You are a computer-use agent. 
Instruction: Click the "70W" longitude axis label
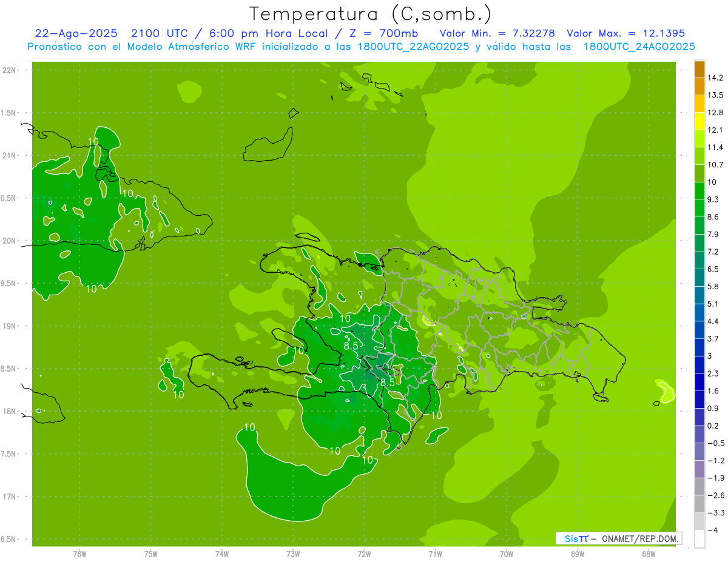pyautogui.click(x=507, y=554)
